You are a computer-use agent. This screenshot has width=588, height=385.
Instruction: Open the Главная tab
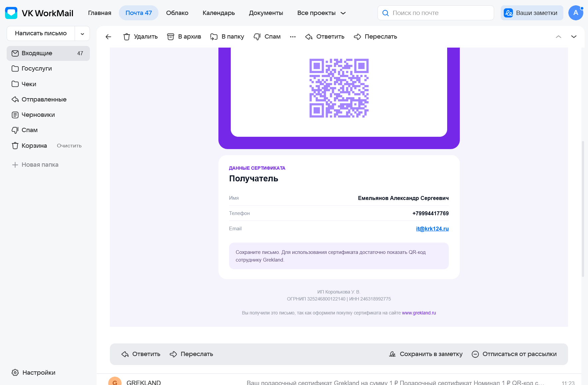(100, 13)
